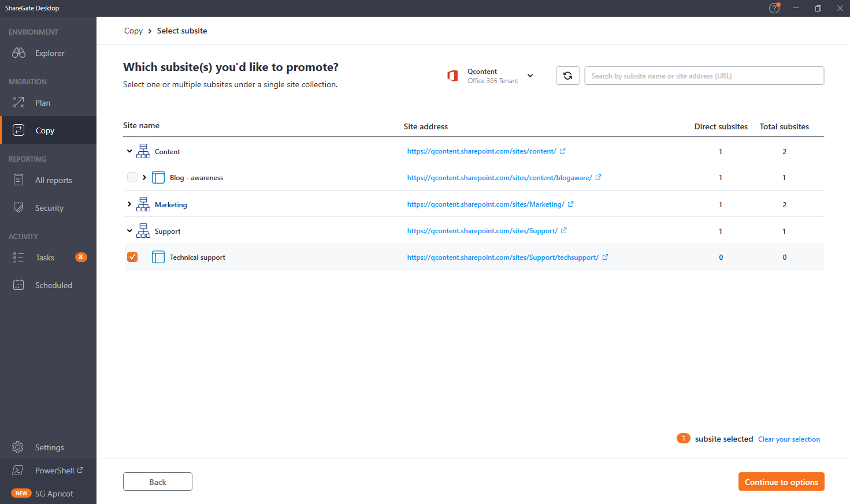Click the Technical support subsite icon
850x504 pixels.
(x=158, y=257)
